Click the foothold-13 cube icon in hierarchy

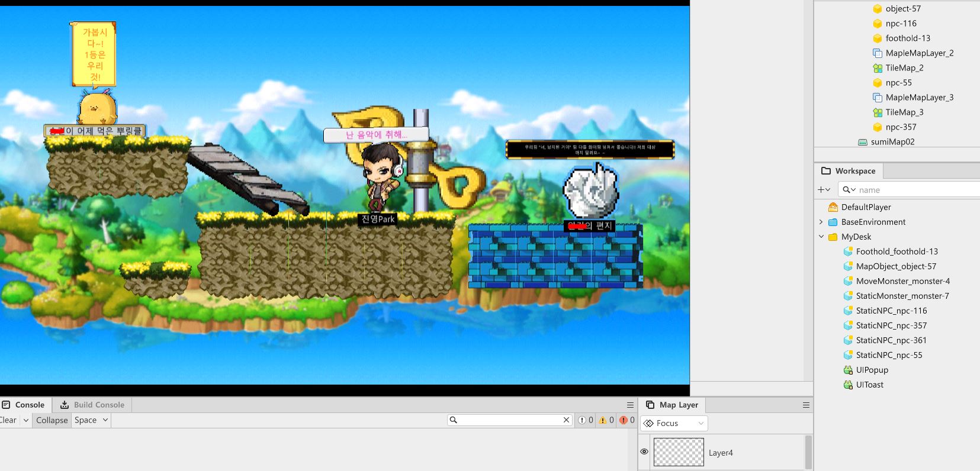click(x=878, y=38)
